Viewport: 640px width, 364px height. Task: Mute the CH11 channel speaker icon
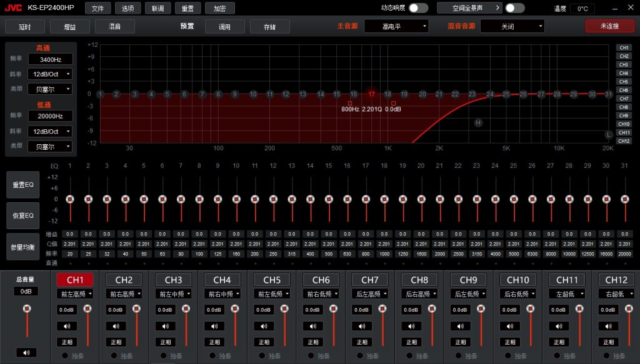click(559, 326)
